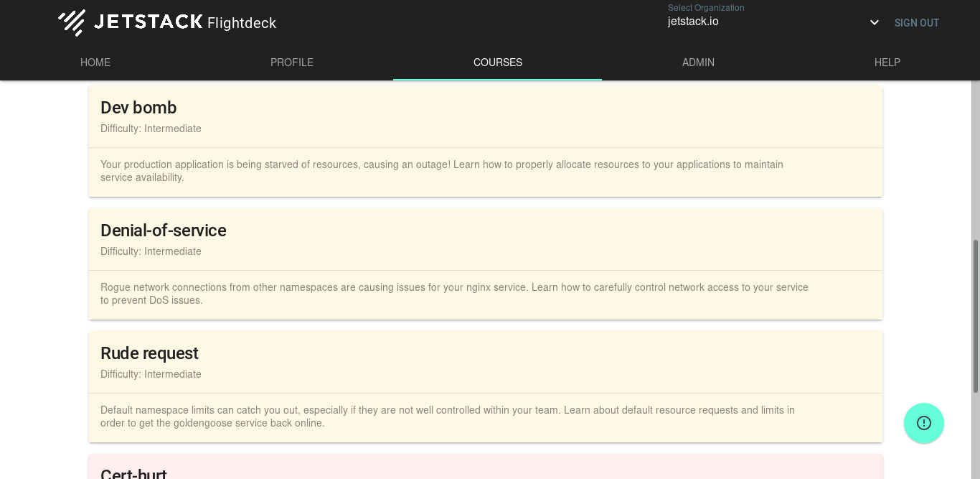
Task: Open the floating alert notification button
Action: [x=924, y=423]
